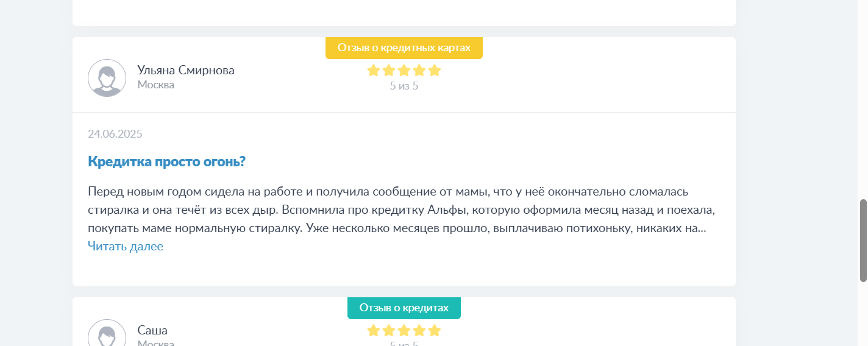The height and width of the screenshot is (346, 868).
Task: Click second star in Ульяна Смирнова's rating
Action: click(x=389, y=71)
